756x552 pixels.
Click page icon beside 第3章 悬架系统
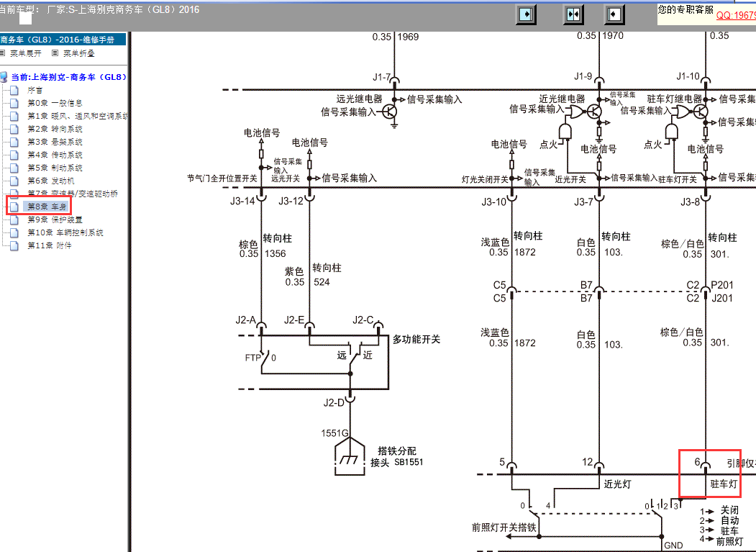pos(14,142)
